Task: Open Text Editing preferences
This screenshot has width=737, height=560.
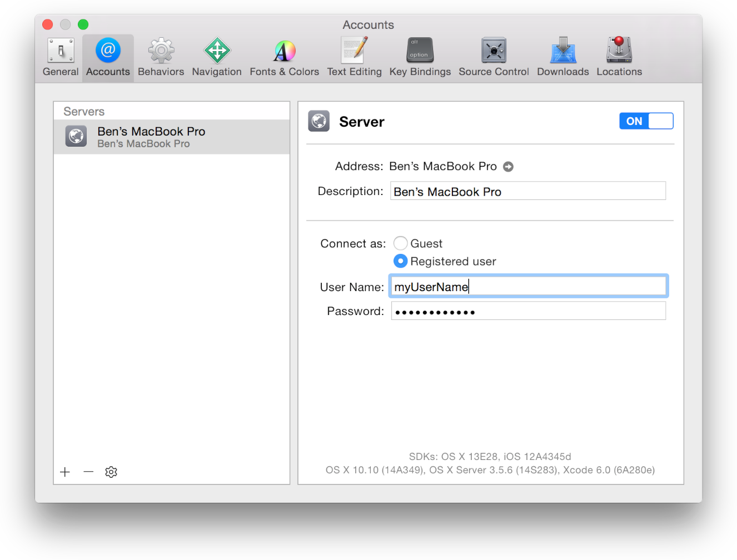Action: [354, 56]
